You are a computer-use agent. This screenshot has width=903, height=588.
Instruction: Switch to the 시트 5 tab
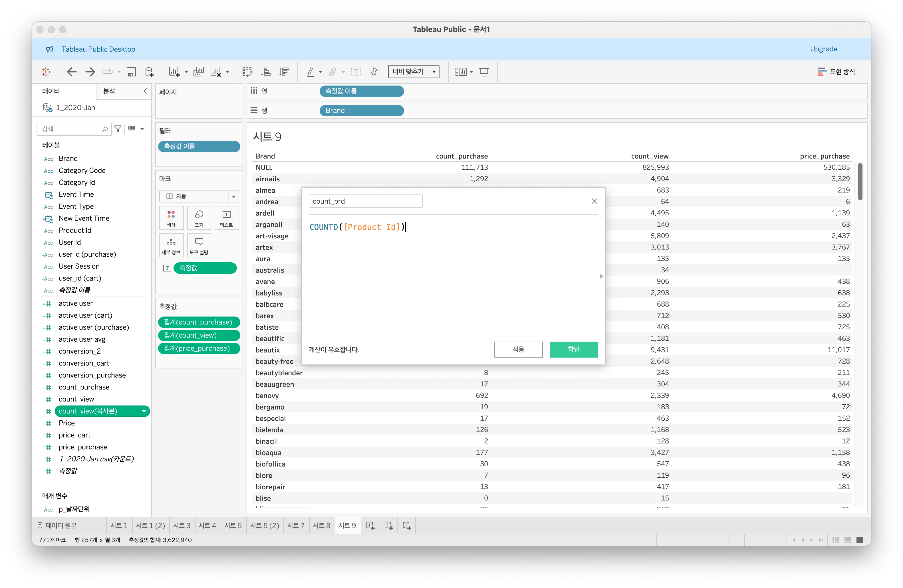(232, 526)
